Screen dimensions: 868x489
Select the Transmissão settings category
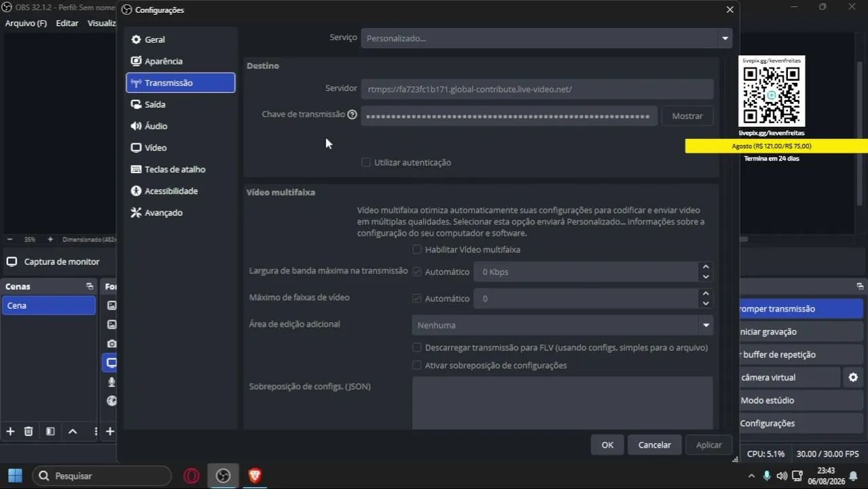[x=180, y=83]
